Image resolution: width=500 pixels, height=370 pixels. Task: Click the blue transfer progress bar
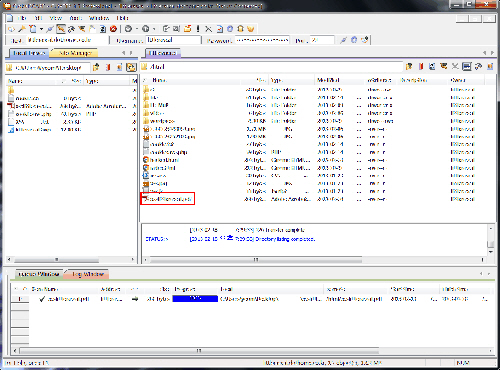pyautogui.click(x=195, y=299)
